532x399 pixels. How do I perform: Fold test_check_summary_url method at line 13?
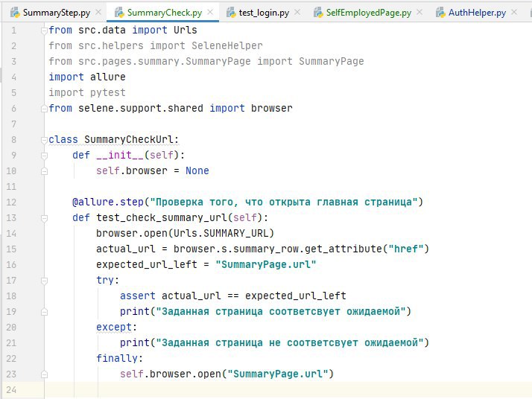[x=44, y=218]
